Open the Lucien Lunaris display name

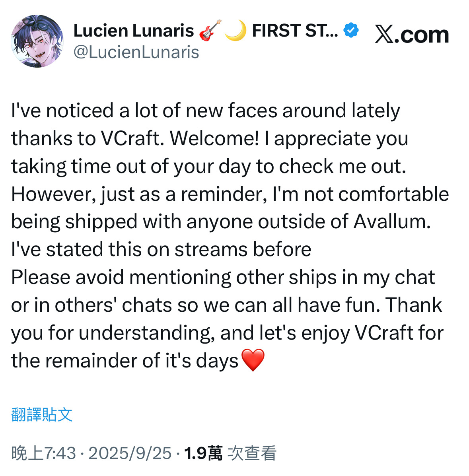pos(134,31)
